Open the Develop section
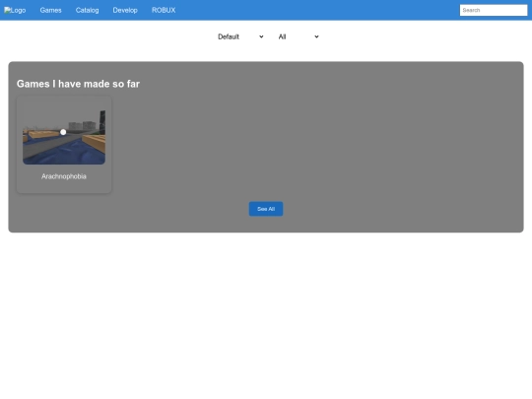 coord(125,10)
